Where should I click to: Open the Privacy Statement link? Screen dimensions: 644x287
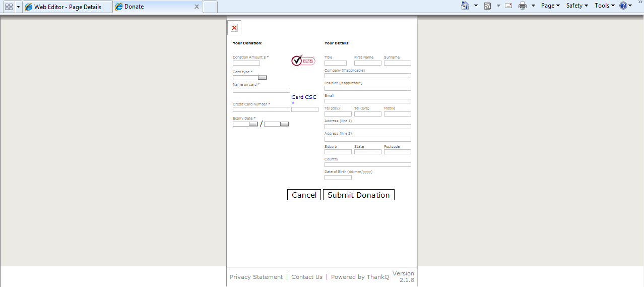(x=256, y=277)
